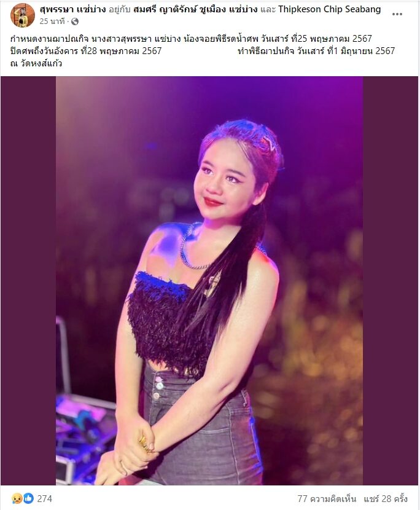Click the blue like reaction icon

pyautogui.click(x=29, y=498)
